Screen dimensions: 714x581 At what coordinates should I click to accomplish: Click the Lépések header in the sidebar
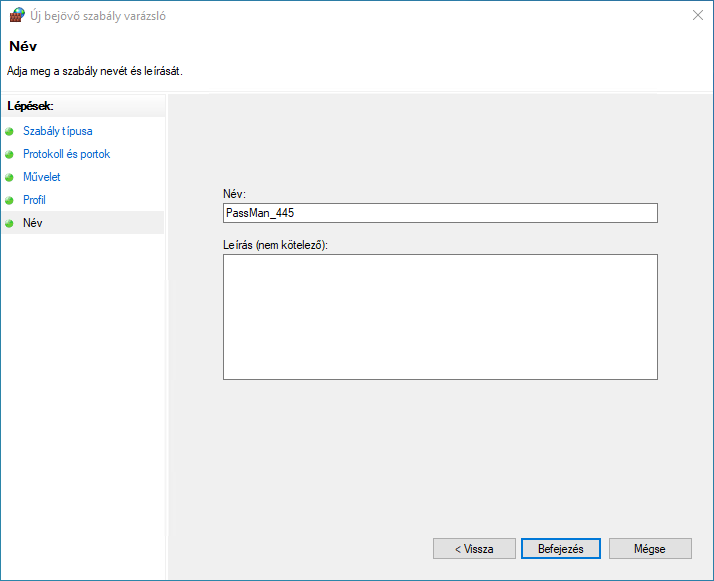tap(31, 106)
